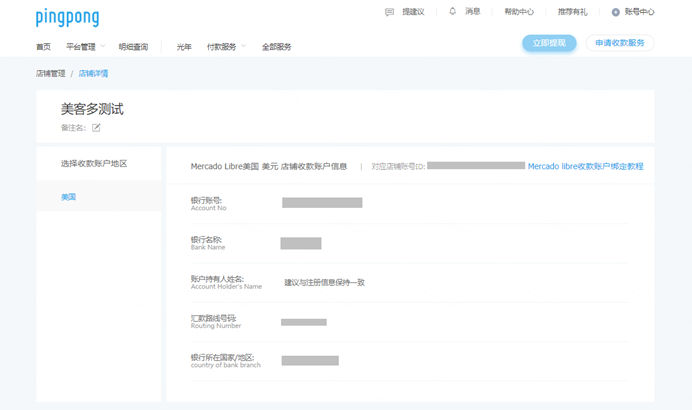
Task: Expand the 付款服务 dropdown arrow
Action: coord(244,46)
